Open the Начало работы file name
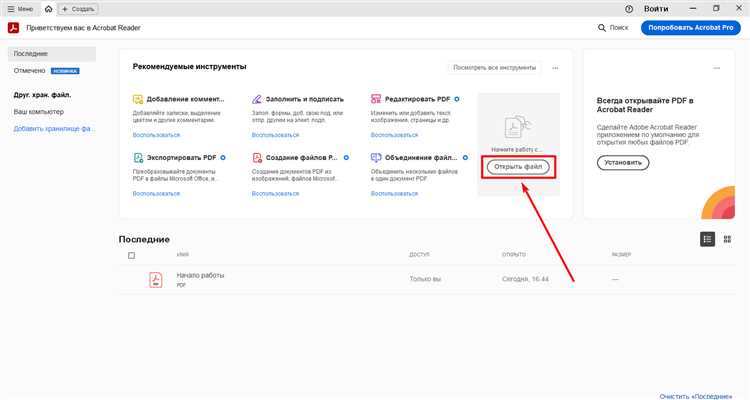The width and height of the screenshot is (750, 400). [200, 276]
